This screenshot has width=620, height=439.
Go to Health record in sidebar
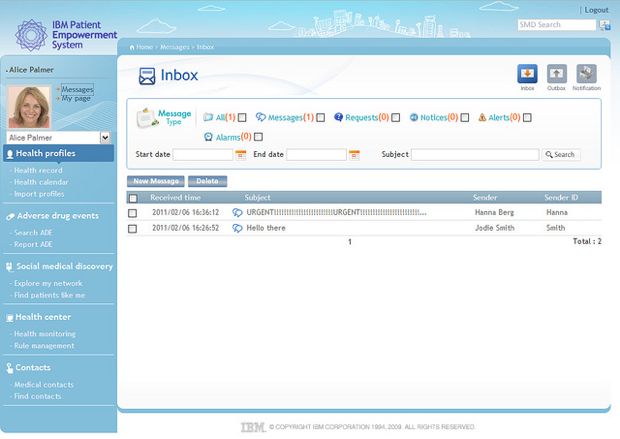point(38,171)
